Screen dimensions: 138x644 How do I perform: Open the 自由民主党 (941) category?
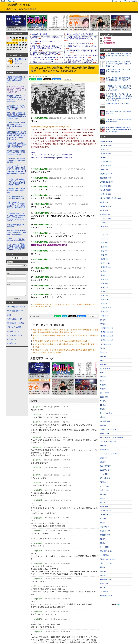point(106,141)
